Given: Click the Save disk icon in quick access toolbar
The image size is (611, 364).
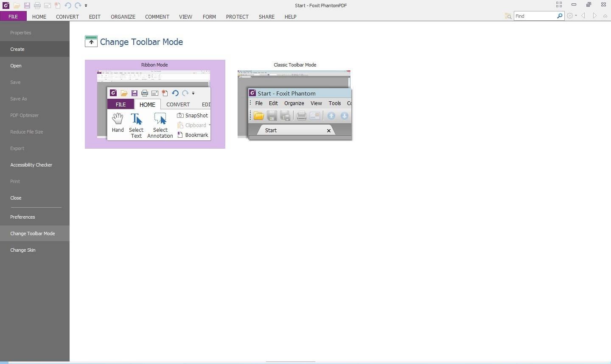Looking at the screenshot, I should point(27,6).
